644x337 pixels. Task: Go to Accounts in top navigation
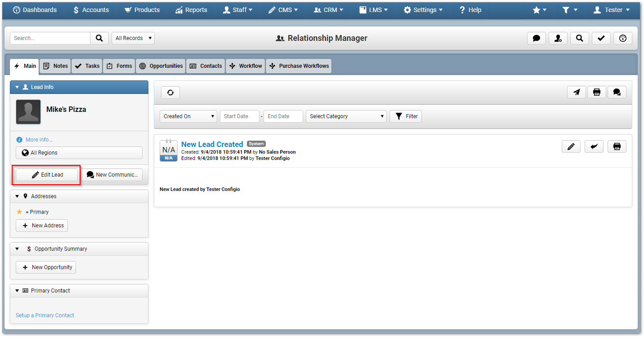[x=90, y=10]
